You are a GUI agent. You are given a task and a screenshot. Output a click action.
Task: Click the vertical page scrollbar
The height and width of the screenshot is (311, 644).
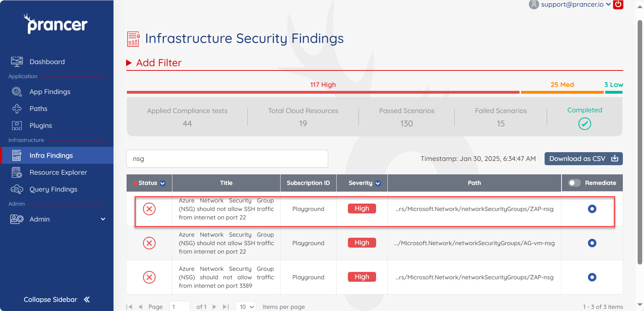640,142
